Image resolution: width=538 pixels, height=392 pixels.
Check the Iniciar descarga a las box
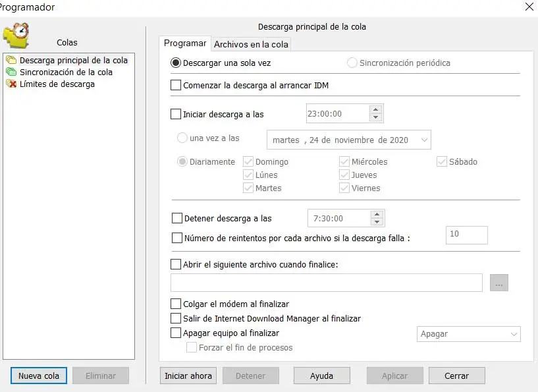pyautogui.click(x=176, y=114)
